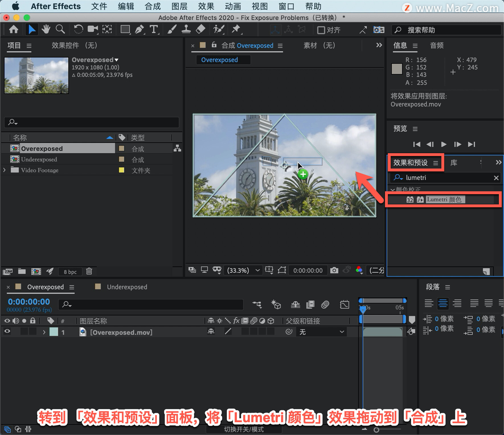Select the Rotation tool
Viewport: 504px width, 435px height.
point(78,29)
